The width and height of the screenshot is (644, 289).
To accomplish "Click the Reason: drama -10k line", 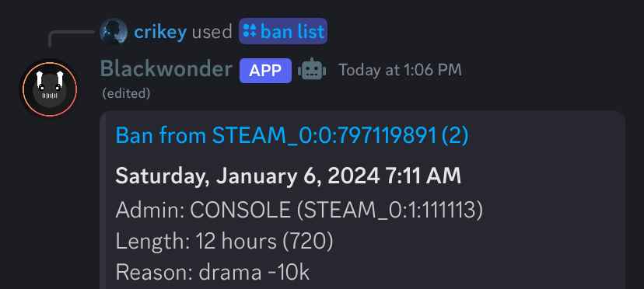I will (x=212, y=272).
